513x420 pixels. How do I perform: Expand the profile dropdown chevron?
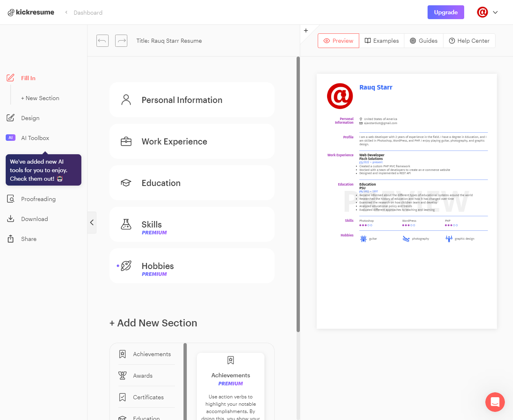495,12
